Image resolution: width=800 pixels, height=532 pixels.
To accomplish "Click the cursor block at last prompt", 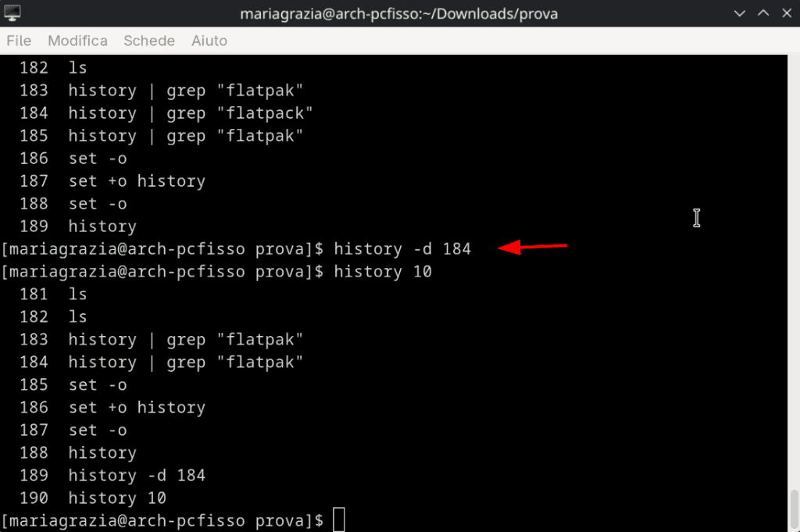I will click(x=339, y=520).
